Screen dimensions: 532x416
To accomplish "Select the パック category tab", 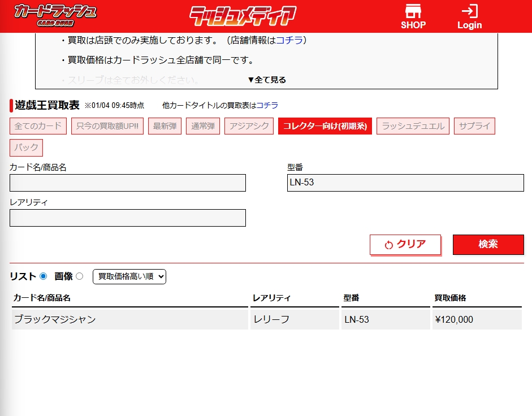I will [26, 148].
